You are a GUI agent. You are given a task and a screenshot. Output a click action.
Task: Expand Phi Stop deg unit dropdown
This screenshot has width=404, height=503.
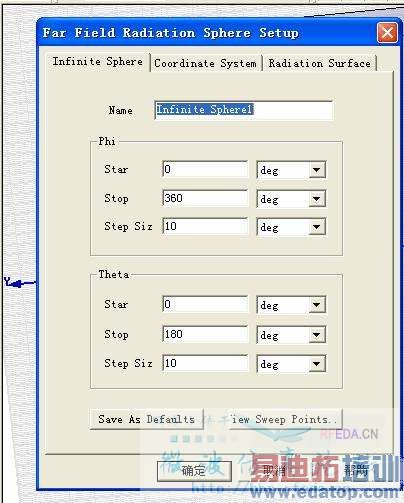(x=291, y=199)
